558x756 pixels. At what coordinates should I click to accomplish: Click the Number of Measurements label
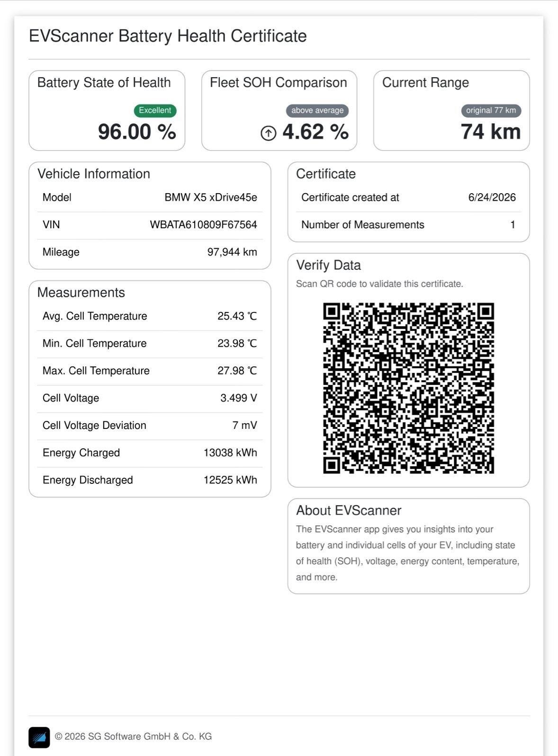pos(363,225)
